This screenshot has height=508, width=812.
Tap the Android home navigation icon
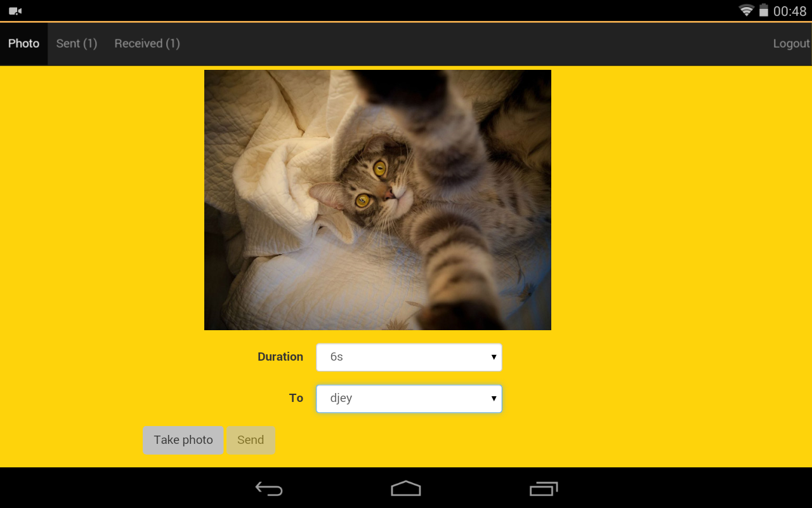pyautogui.click(x=406, y=488)
